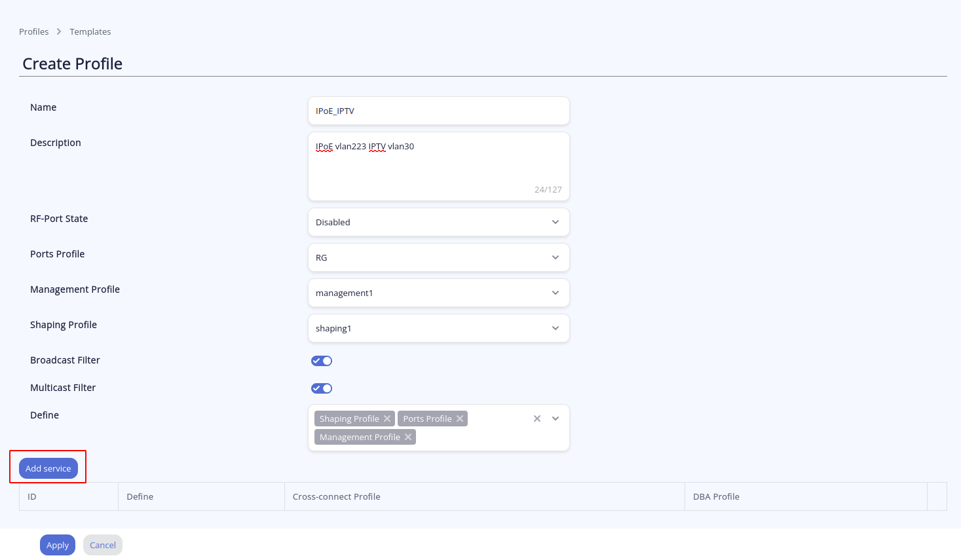Open the RF-Port State dropdown
This screenshot has width=961, height=560.
coord(438,222)
